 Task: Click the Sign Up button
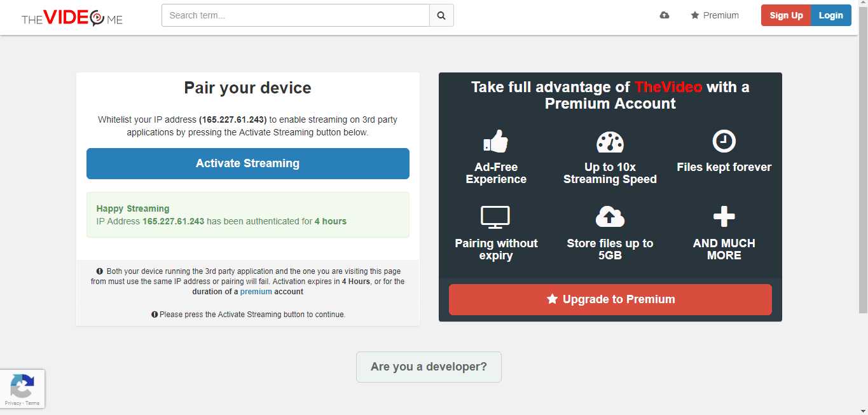pos(786,15)
